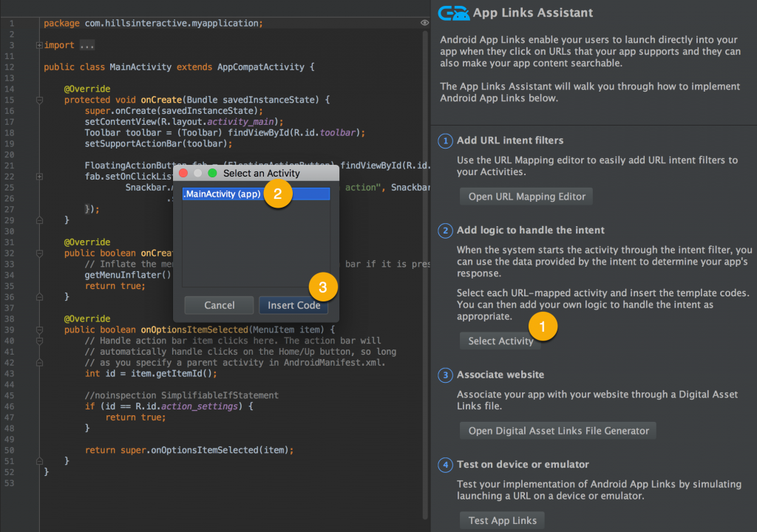Collapse the onCreate method fold marker
The width and height of the screenshot is (757, 532).
pyautogui.click(x=40, y=100)
